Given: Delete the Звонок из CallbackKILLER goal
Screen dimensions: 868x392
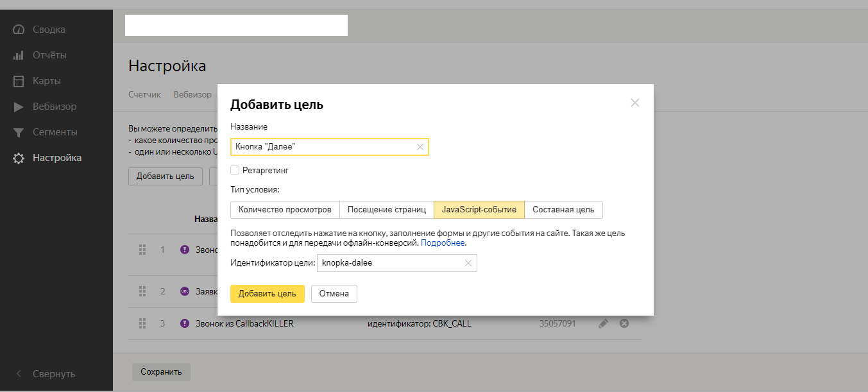Looking at the screenshot, I should 624,324.
